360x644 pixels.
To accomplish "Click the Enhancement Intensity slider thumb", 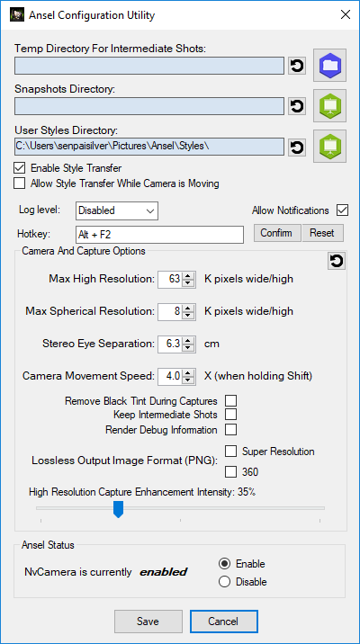I will 119,508.
